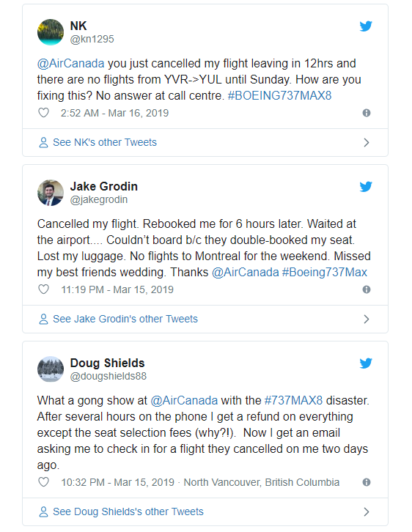Like NK's tweet with the heart icon

pyautogui.click(x=43, y=113)
